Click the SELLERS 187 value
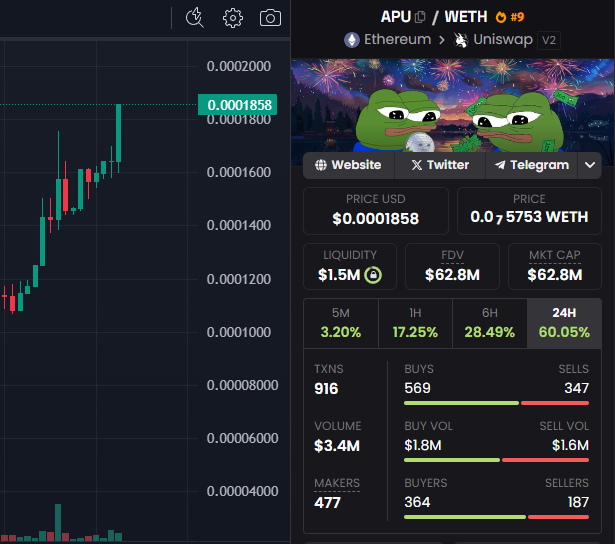The image size is (615, 544). pos(578,502)
